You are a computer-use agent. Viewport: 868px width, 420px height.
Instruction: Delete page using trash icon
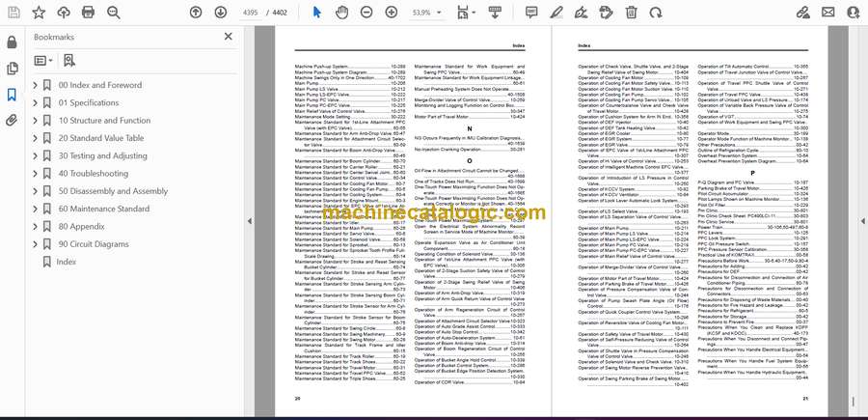point(631,13)
